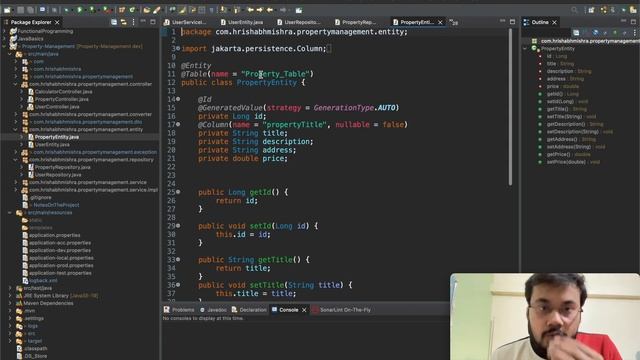
Task: Maximize the Outline view
Action: (x=633, y=22)
